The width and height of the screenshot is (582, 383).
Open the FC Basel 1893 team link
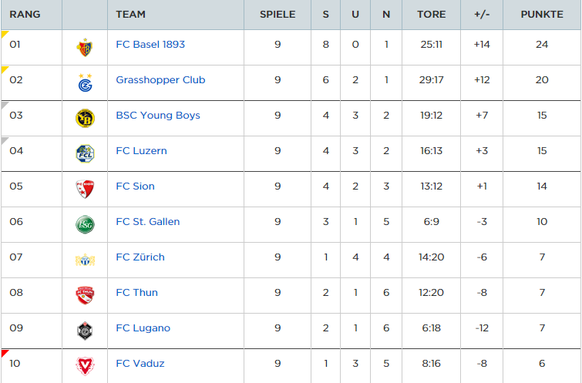(x=150, y=45)
